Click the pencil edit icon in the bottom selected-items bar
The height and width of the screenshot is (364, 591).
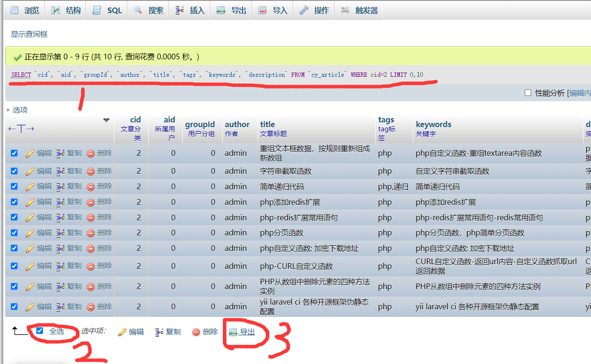coord(122,332)
